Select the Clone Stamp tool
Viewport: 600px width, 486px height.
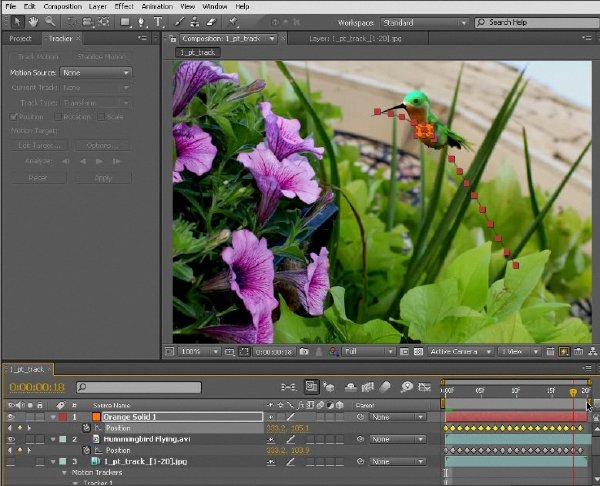coord(195,22)
